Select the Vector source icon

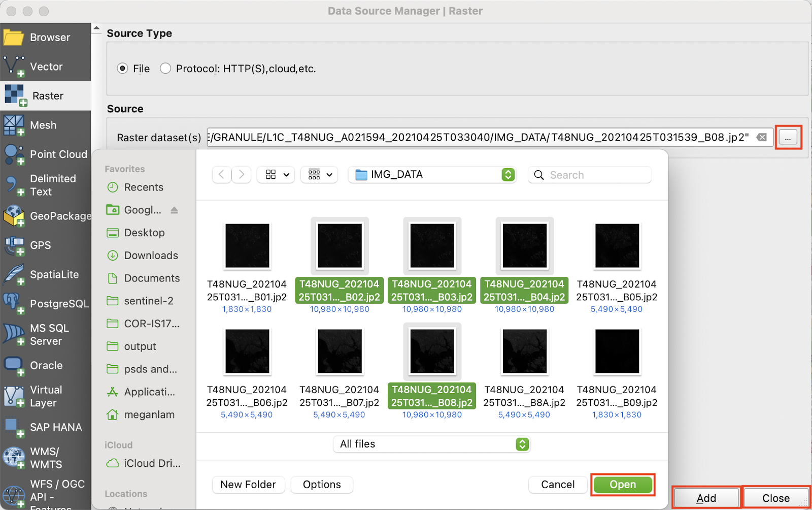click(x=14, y=67)
